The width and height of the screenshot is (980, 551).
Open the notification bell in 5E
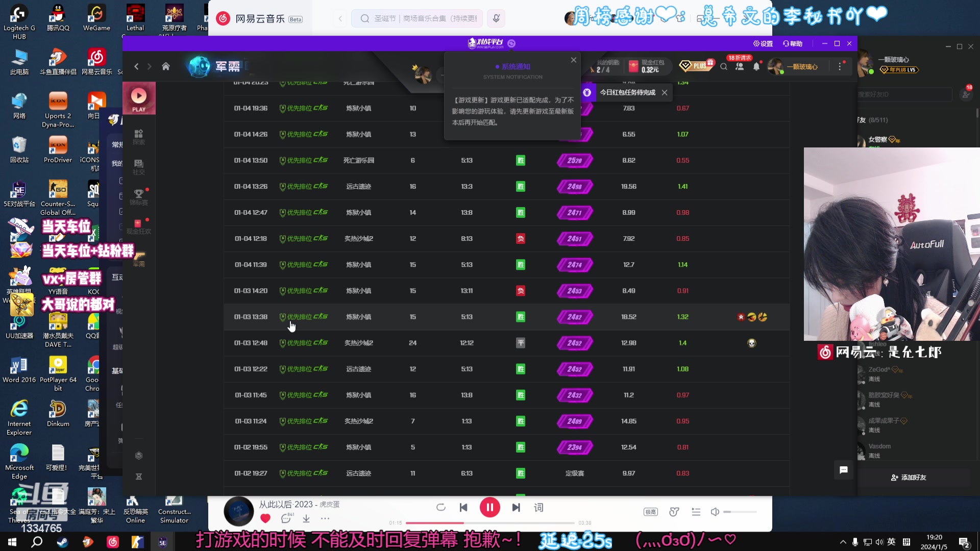coord(756,66)
